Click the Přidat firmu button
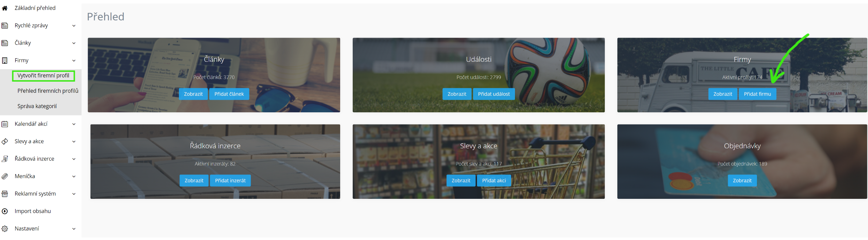The image size is (868, 240). coord(757,94)
